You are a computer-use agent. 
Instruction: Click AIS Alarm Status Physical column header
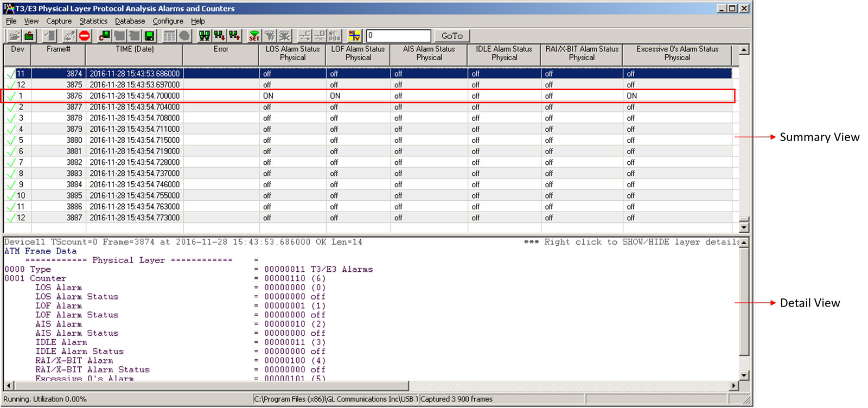click(x=429, y=55)
